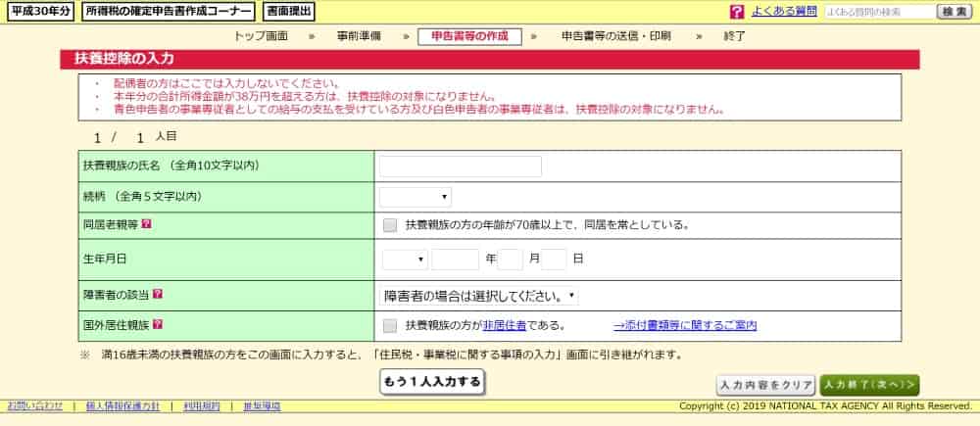Click the もう1人入力する button

[x=432, y=381]
